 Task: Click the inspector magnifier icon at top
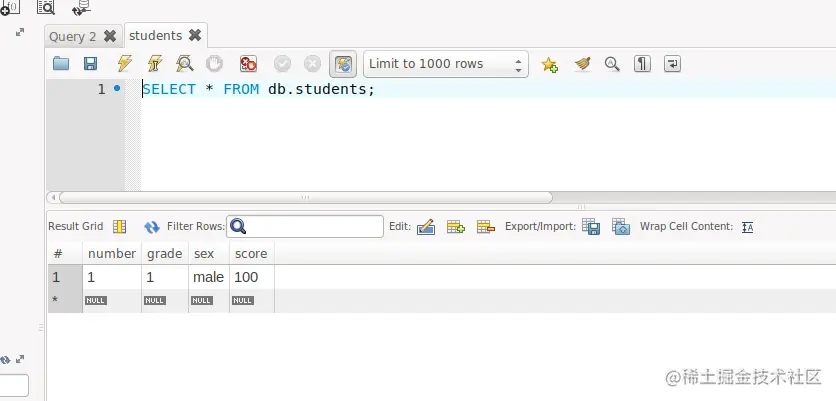46,7
